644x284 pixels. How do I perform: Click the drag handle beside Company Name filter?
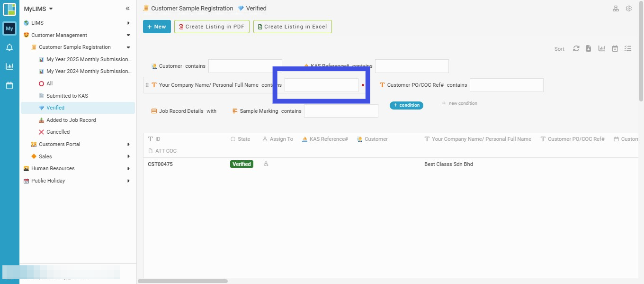pos(147,85)
